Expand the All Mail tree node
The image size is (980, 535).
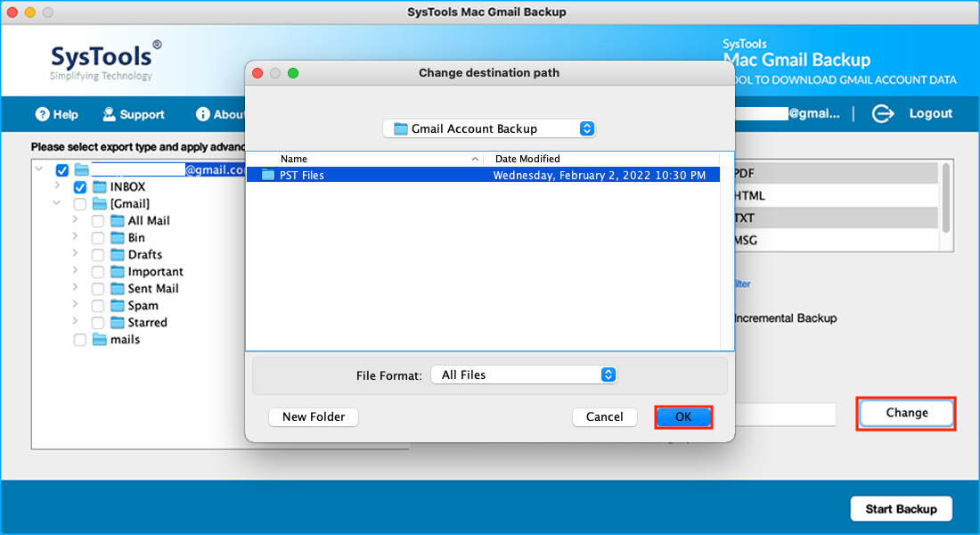point(75,219)
